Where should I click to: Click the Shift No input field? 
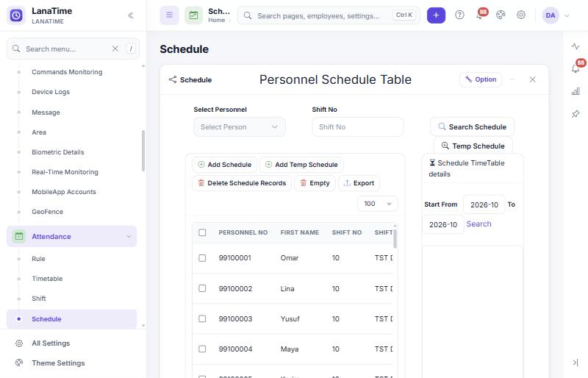pyautogui.click(x=358, y=127)
